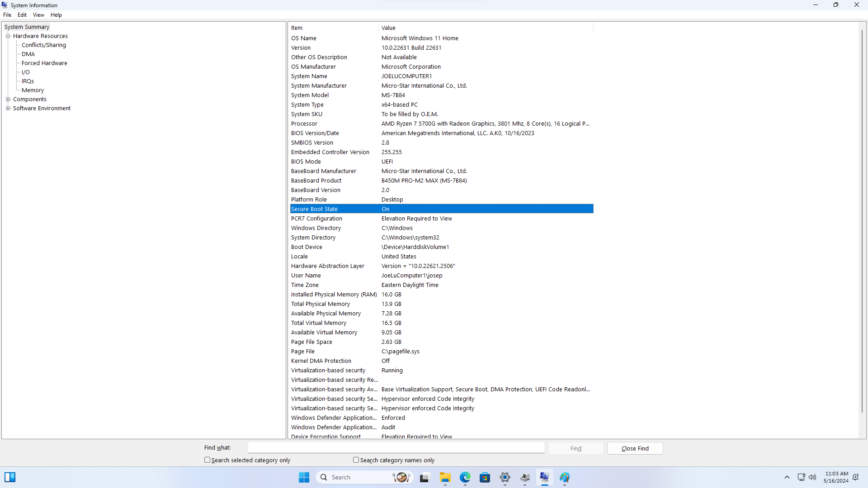868x488 pixels.
Task: Click Task View icon on taskbar
Action: tap(424, 477)
